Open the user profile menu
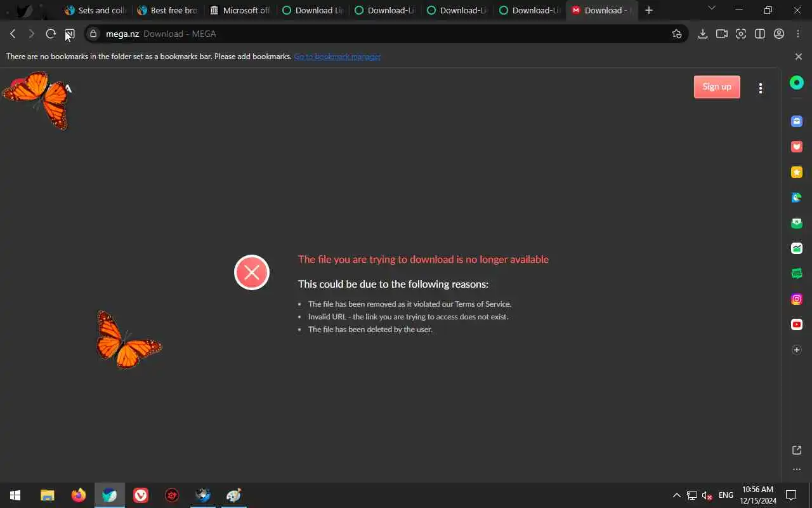The image size is (812, 508). 779,34
